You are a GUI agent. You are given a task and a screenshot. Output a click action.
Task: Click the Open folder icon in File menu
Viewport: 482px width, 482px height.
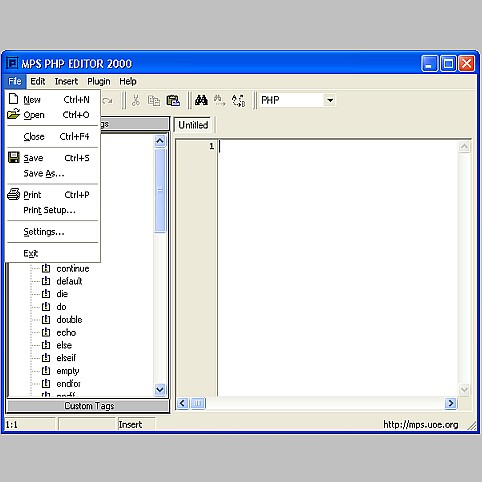click(x=13, y=114)
